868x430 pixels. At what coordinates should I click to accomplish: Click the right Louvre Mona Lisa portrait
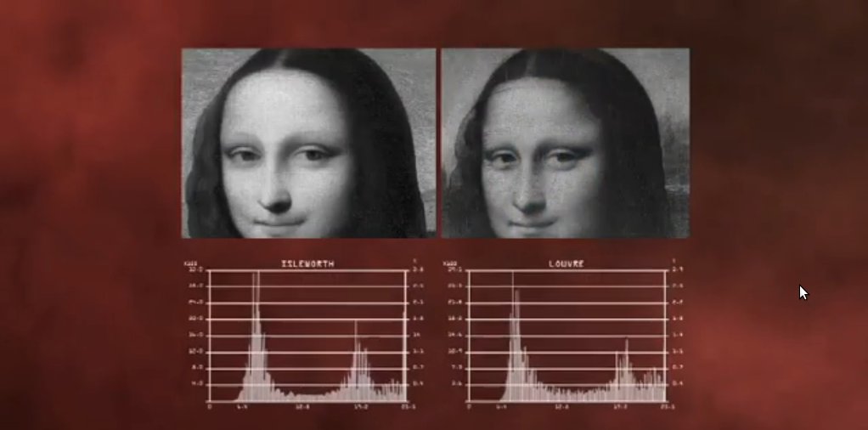(565, 144)
